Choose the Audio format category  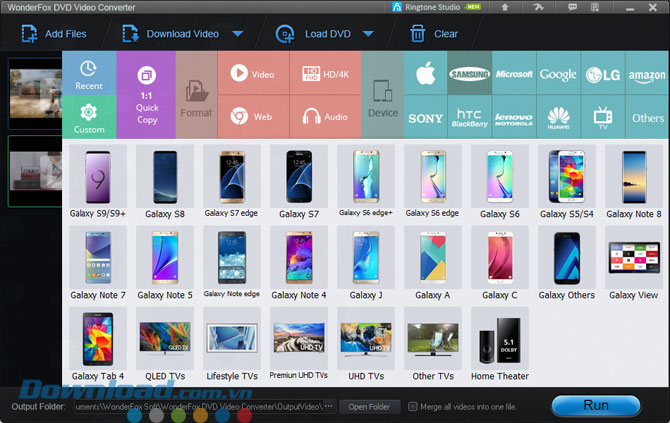(x=326, y=117)
